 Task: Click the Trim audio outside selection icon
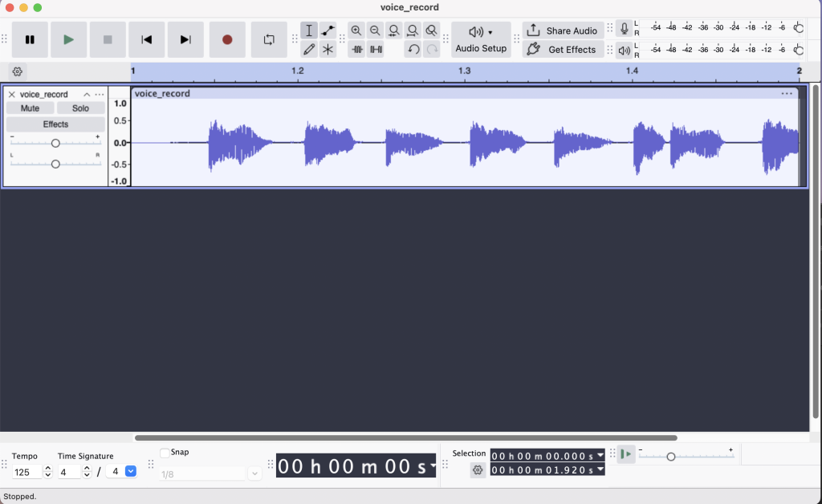357,49
